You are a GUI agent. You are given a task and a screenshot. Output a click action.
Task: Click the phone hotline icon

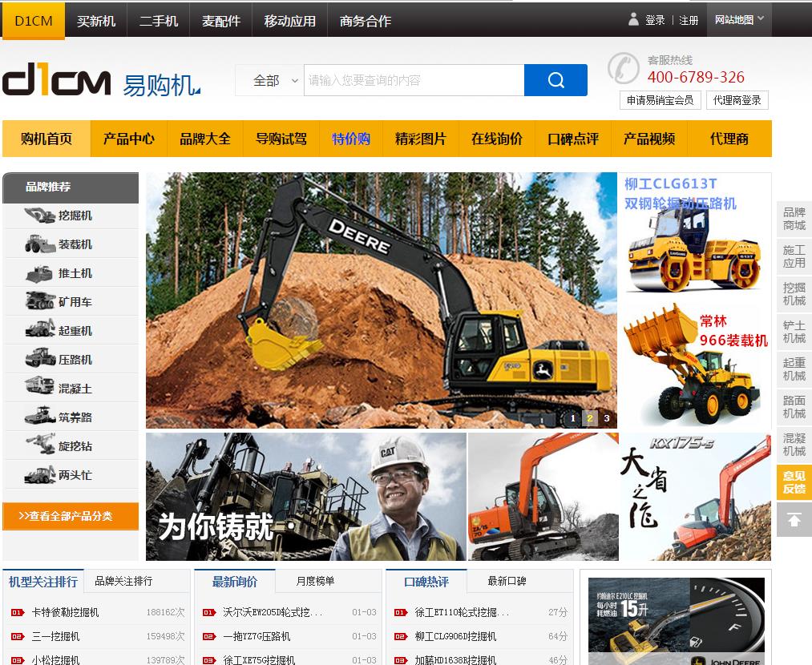[624, 68]
